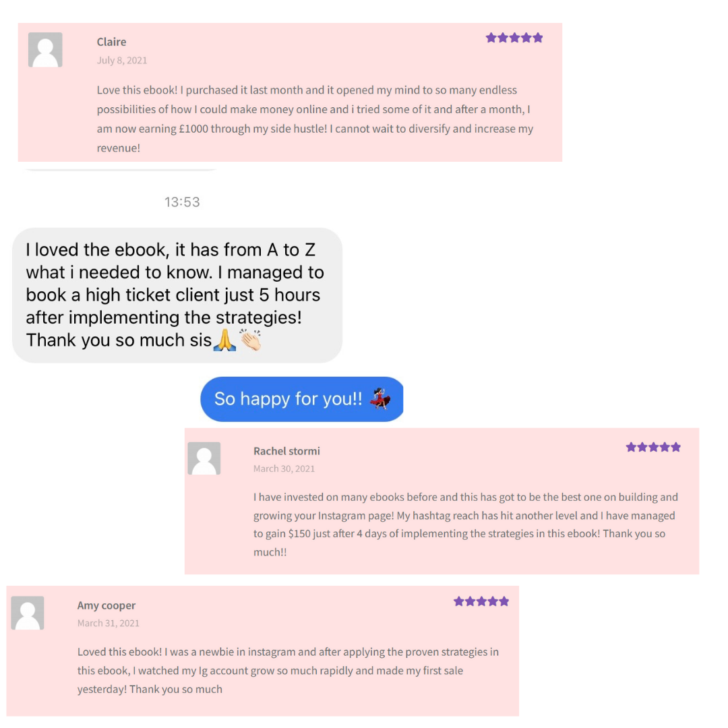Image resolution: width=728 pixels, height=728 pixels.
Task: Click Claire's review text about earning £1000
Action: [315, 119]
